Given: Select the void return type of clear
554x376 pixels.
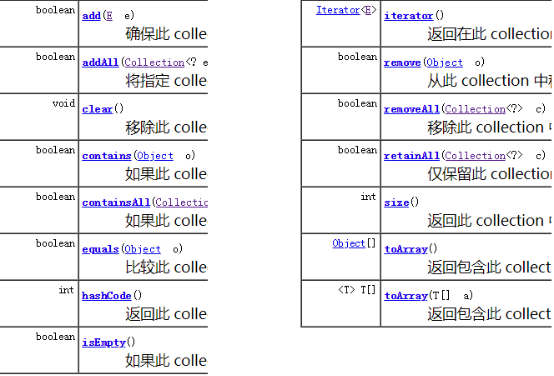Looking at the screenshot, I should (x=64, y=104).
